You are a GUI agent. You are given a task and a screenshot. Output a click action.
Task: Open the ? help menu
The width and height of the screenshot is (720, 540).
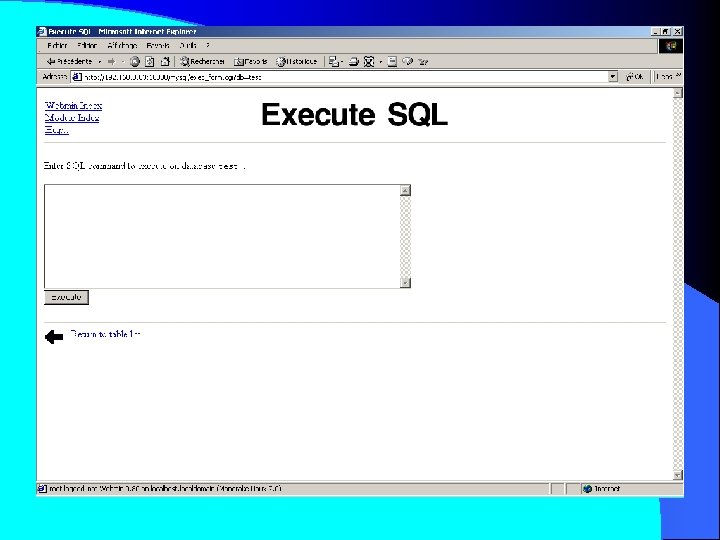click(208, 45)
